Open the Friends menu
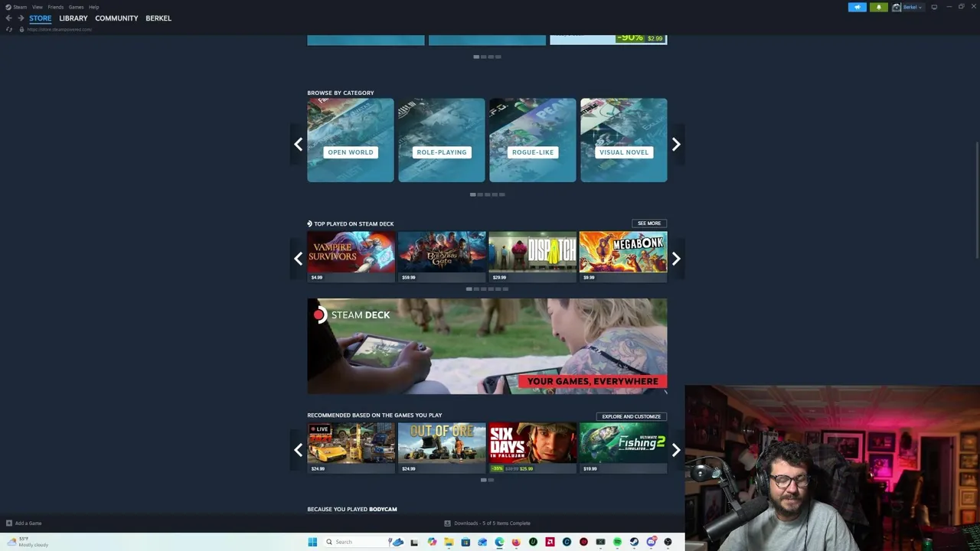This screenshot has width=980, height=551. pyautogui.click(x=56, y=7)
